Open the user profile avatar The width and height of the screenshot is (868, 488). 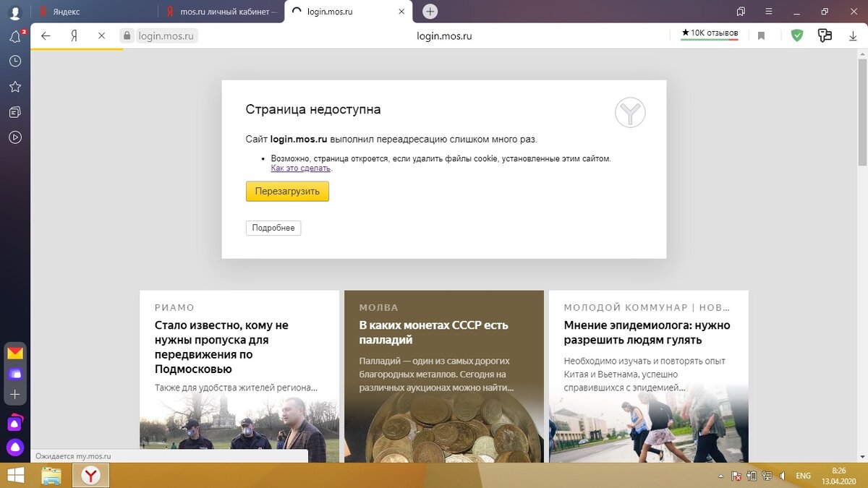tap(14, 12)
